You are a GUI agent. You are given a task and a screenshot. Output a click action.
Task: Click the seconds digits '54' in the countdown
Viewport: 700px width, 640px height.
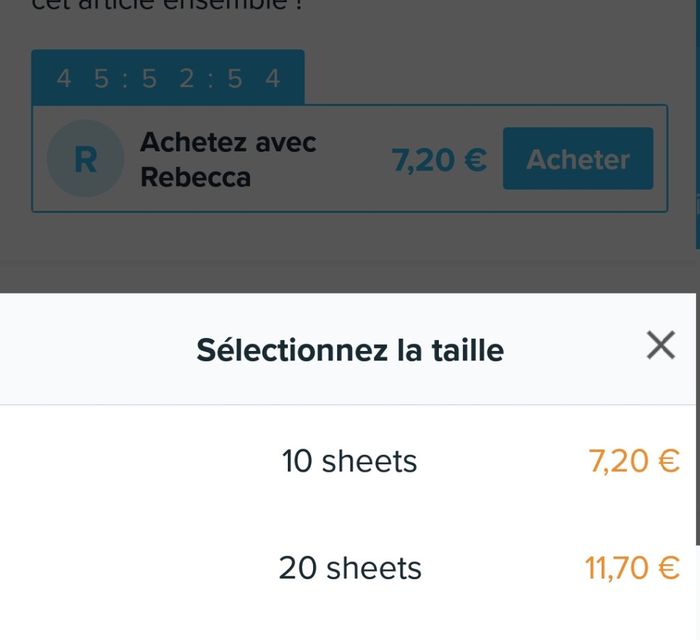click(x=253, y=79)
